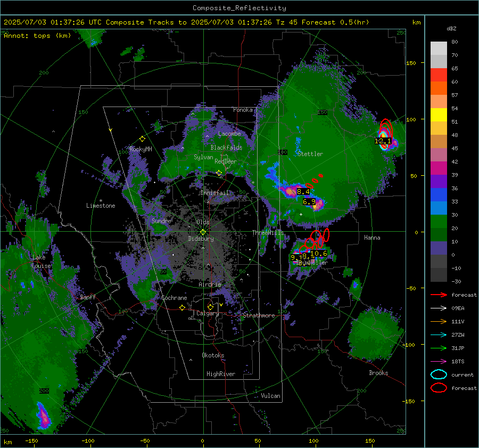Click the Sundre town label
479x448 pixels.
[161, 221]
